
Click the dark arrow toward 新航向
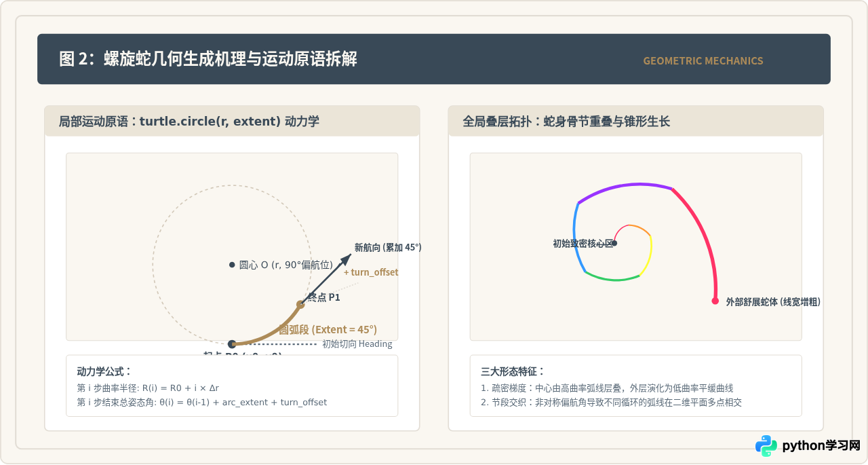[326, 280]
